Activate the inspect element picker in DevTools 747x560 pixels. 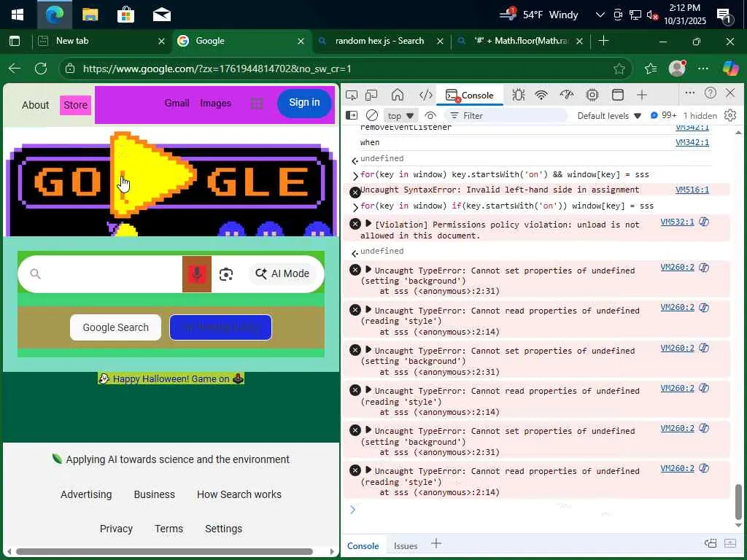(352, 96)
